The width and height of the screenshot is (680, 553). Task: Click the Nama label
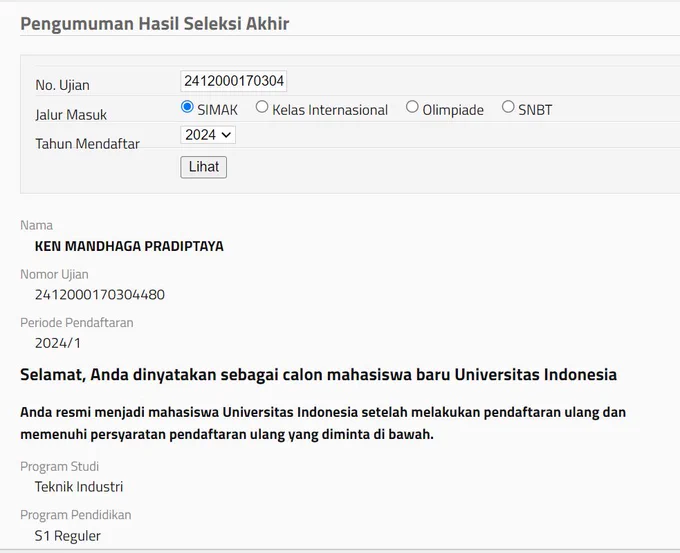click(x=36, y=225)
